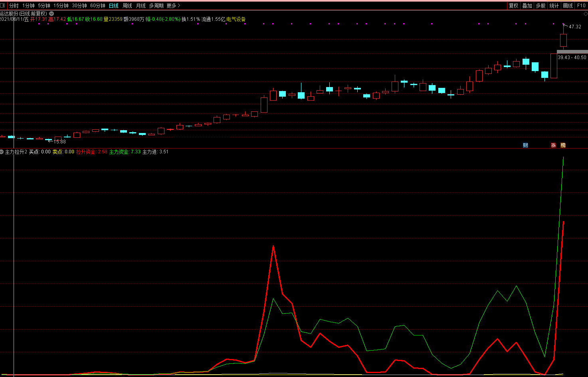Click the 财 finance marker icon

pyautogui.click(x=525, y=145)
